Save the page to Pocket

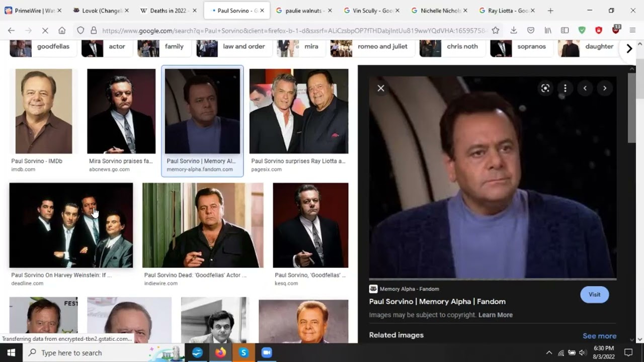point(531,31)
